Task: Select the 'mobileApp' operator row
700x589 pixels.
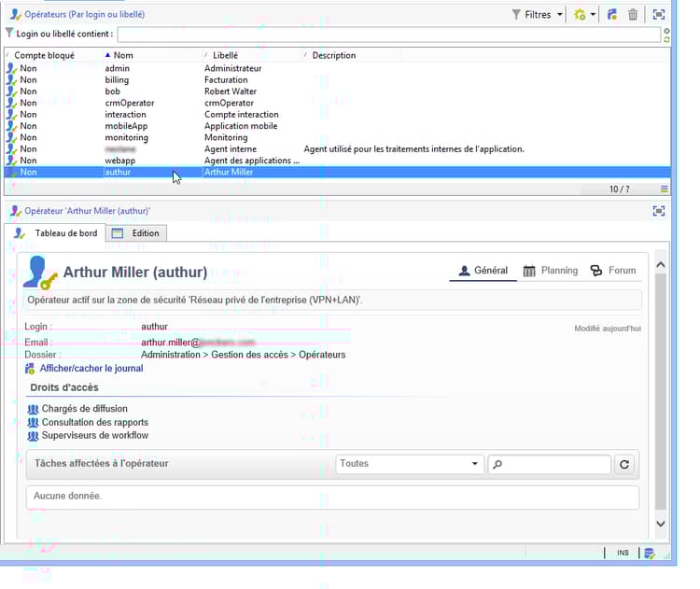Action: [x=337, y=126]
